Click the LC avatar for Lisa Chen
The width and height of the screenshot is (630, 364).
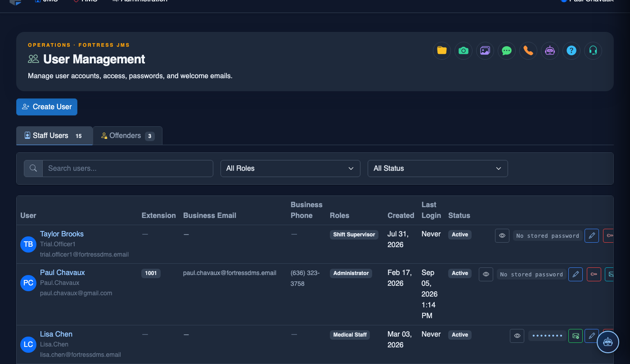click(x=28, y=344)
